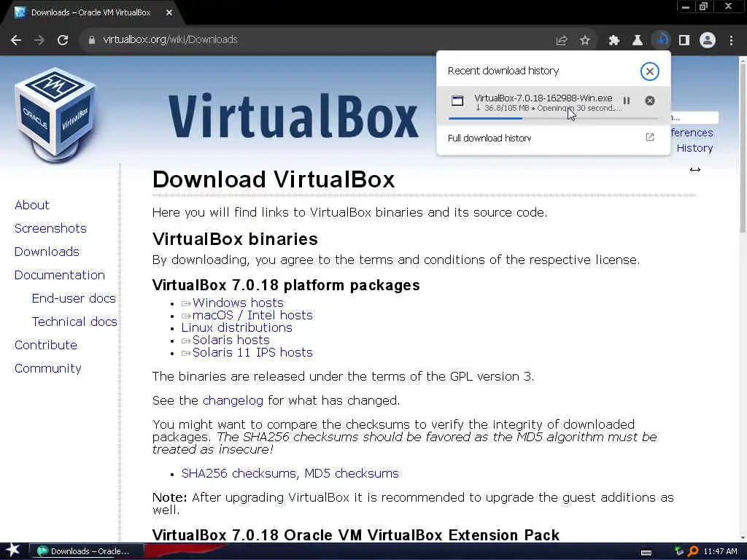Click the page width toggle arrow icon

tap(695, 170)
